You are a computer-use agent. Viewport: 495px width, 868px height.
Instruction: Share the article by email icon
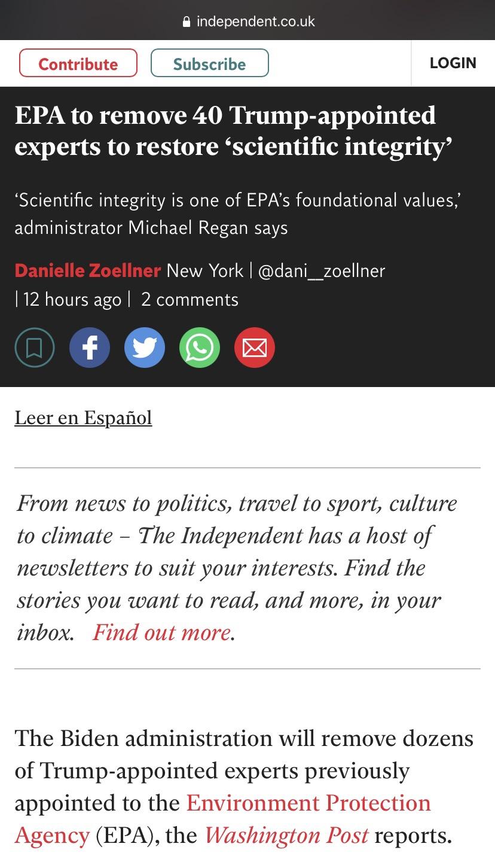click(x=255, y=348)
